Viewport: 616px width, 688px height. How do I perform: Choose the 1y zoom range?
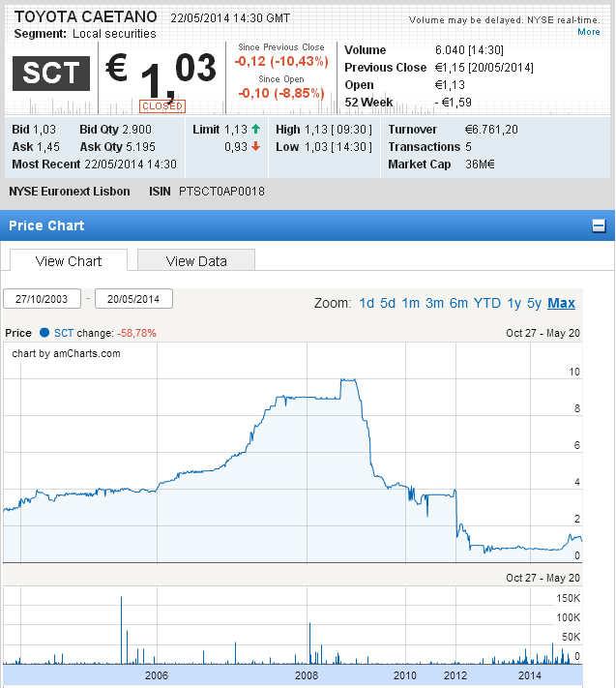[513, 303]
